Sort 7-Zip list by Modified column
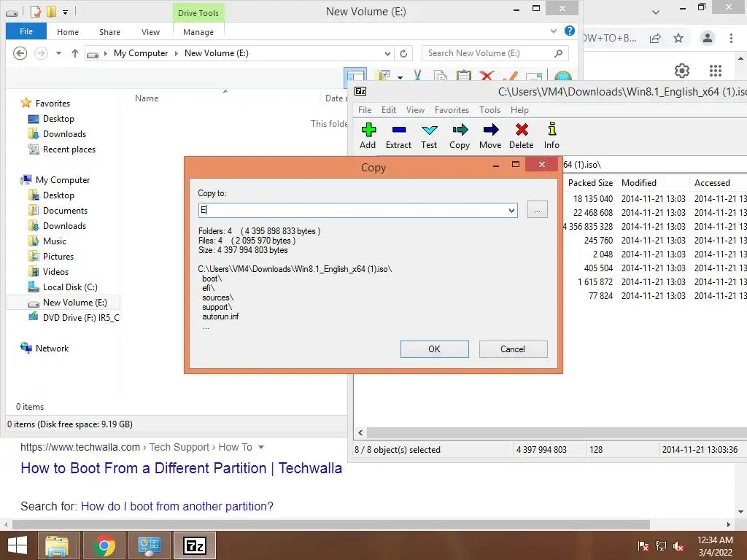The width and height of the screenshot is (747, 560). 639,183
